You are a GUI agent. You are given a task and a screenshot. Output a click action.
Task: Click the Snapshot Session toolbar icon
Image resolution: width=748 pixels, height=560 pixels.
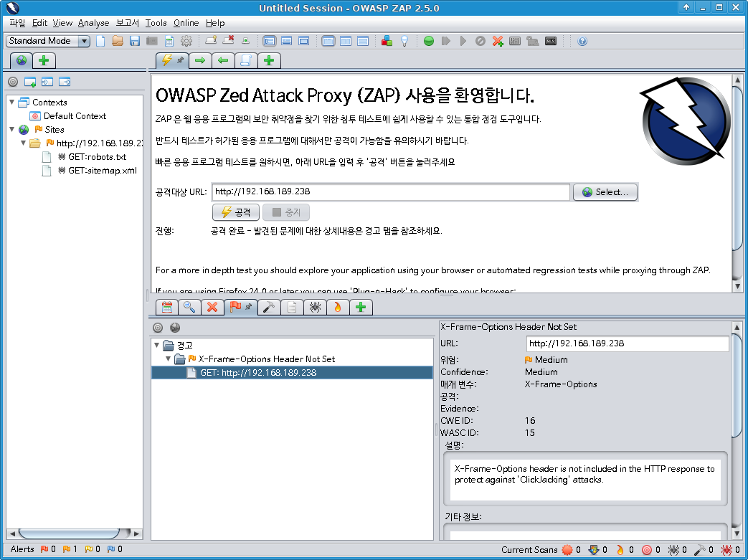[x=152, y=41]
